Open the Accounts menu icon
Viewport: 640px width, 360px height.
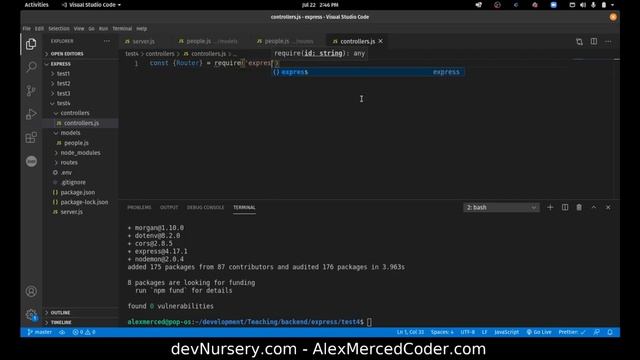click(x=31, y=291)
